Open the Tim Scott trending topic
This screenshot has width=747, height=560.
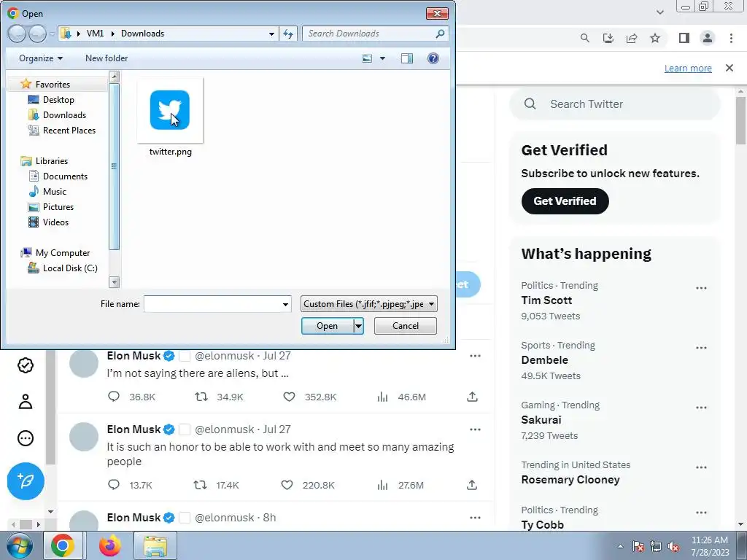pos(546,300)
